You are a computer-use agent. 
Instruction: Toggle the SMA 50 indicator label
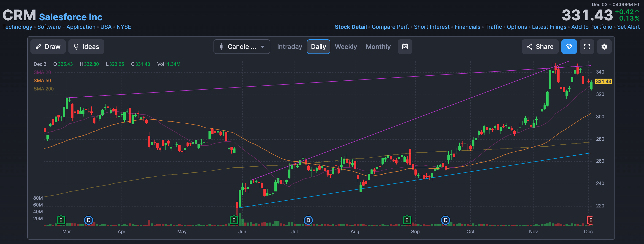pyautogui.click(x=42, y=81)
